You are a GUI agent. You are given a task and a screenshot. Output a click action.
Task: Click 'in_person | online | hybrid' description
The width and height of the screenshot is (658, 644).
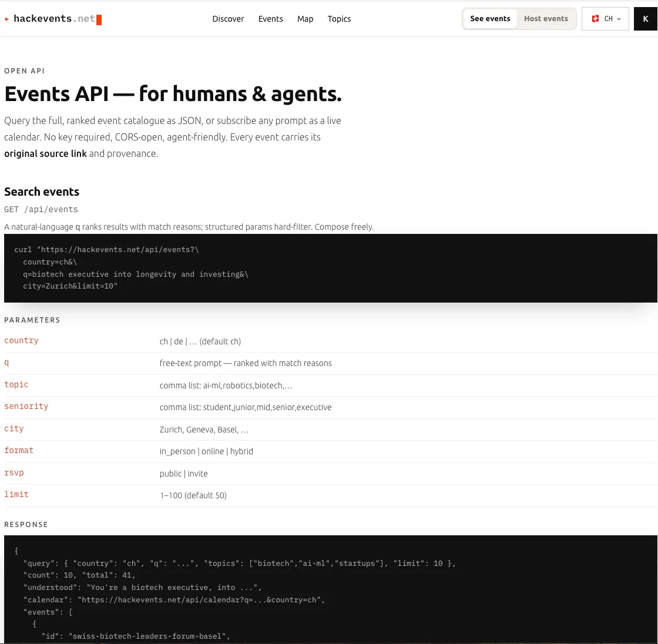coord(206,451)
